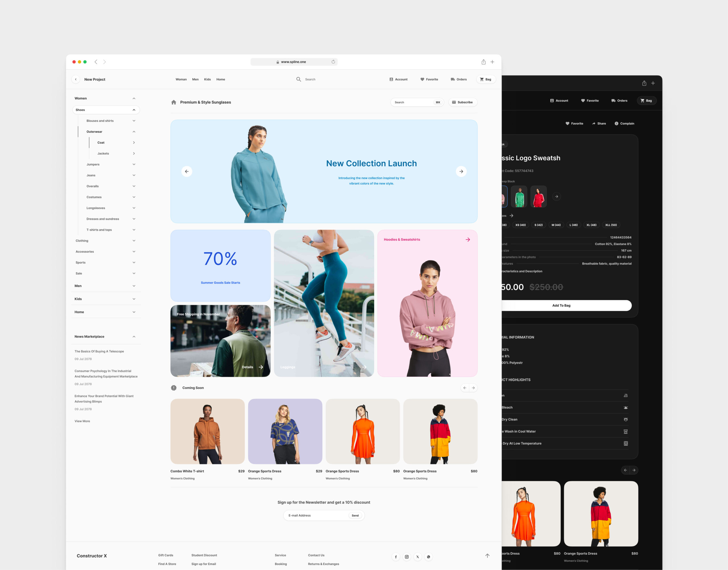Expand Blouses and shirts in the sidebar
Image resolution: width=728 pixels, height=570 pixels.
(x=134, y=121)
